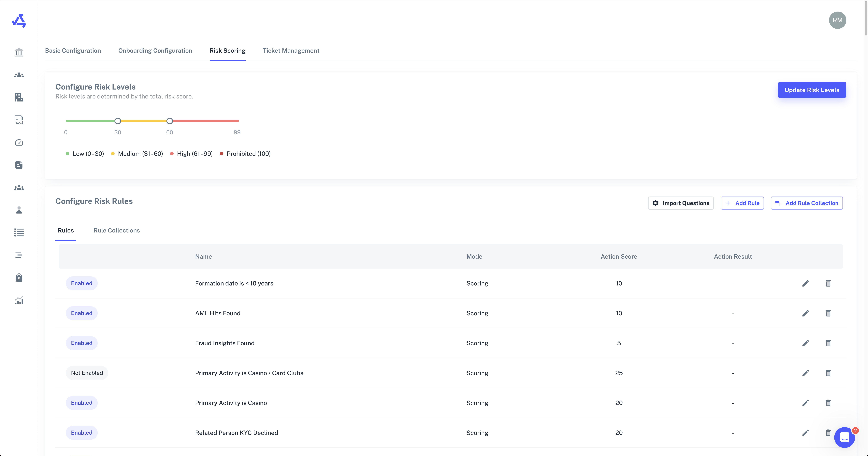Click the Enabled badge for Related Person KYC Declined
The height and width of the screenshot is (456, 868).
click(82, 433)
